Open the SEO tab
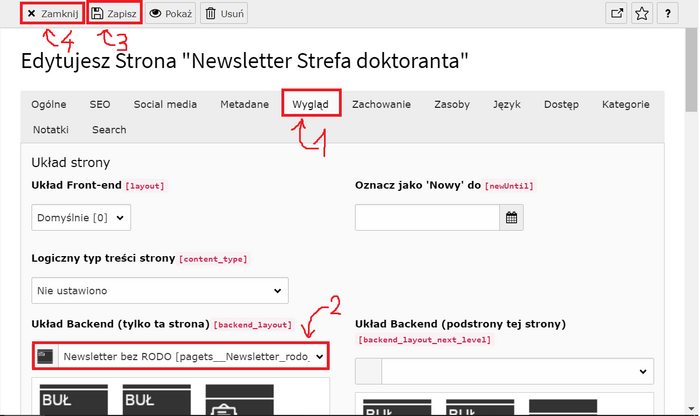 (x=100, y=104)
